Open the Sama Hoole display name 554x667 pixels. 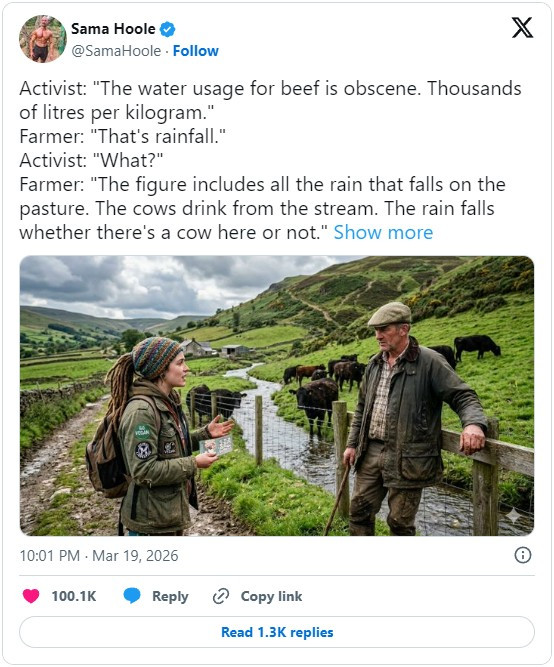click(x=113, y=29)
